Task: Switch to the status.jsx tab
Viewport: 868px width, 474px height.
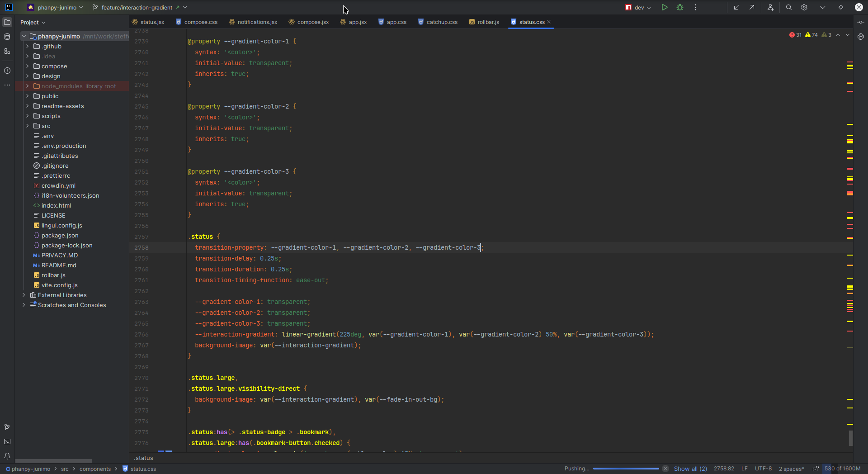Action: tap(148, 22)
